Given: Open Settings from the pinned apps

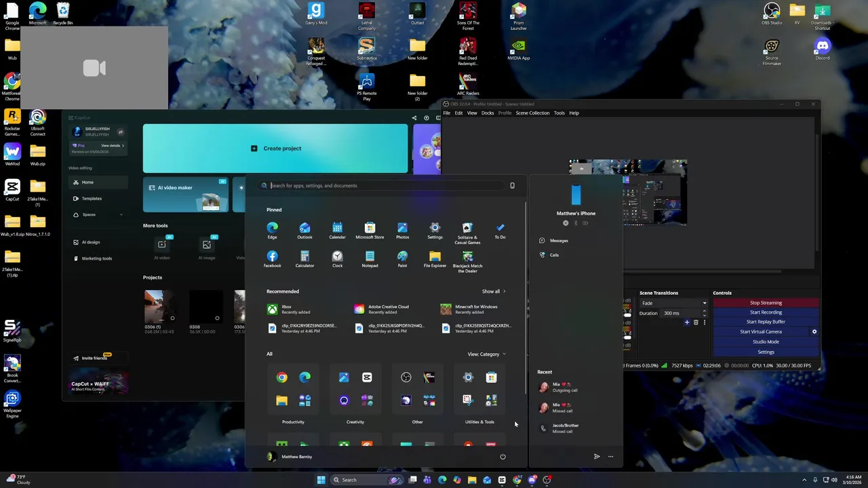Looking at the screenshot, I should click(435, 230).
